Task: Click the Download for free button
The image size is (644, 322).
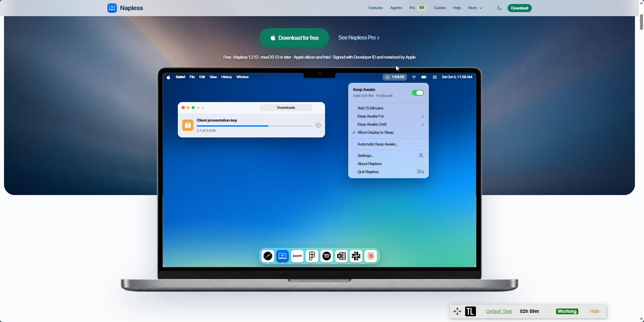Action: 294,38
